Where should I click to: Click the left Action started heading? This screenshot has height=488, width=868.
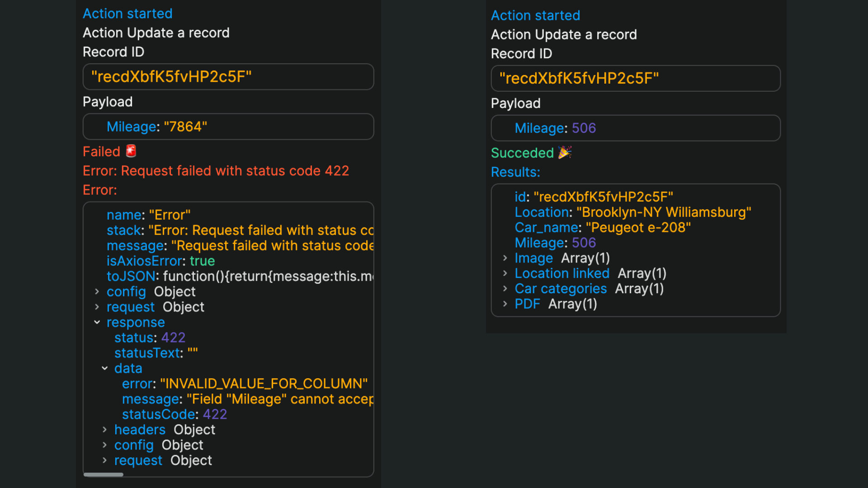pos(127,14)
